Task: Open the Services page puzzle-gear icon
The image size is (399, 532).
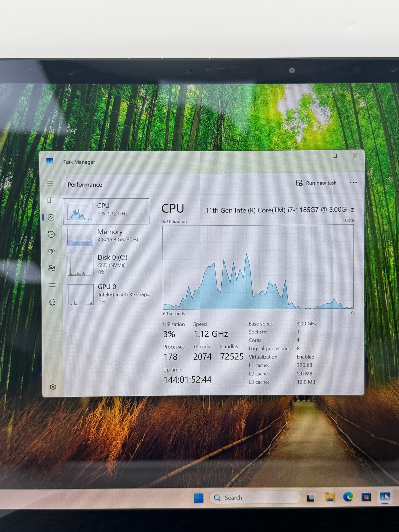Action: coord(52,302)
